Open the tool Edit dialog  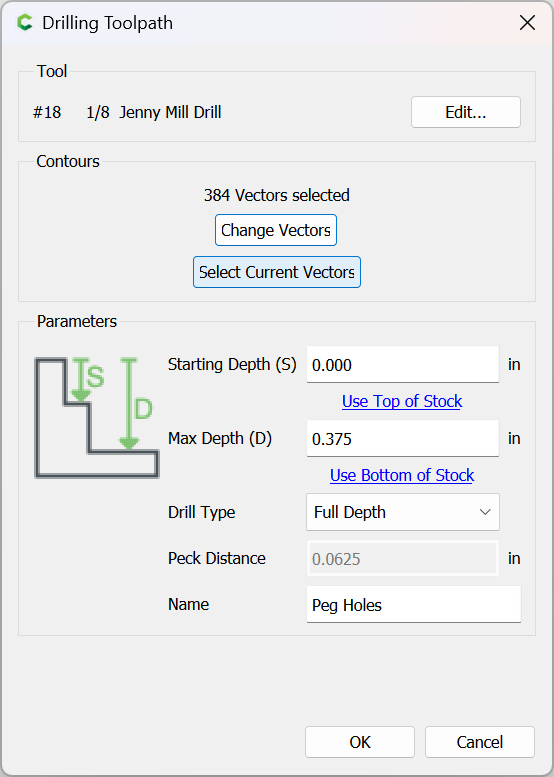click(x=466, y=112)
